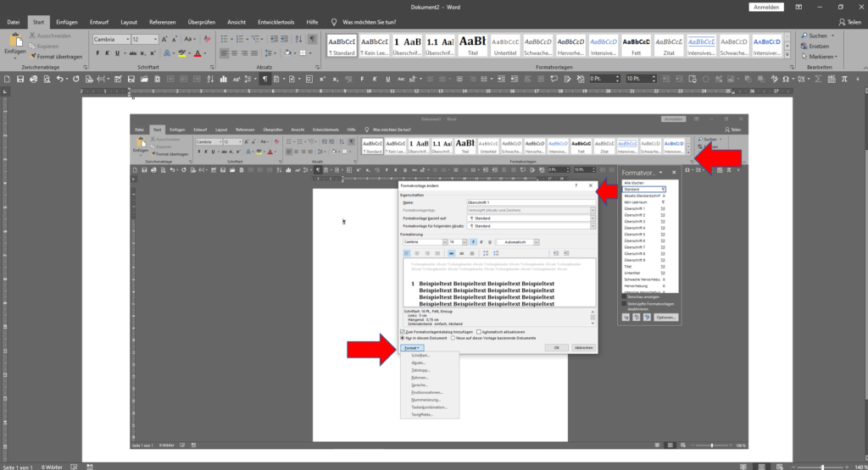Open the Cambria font name dropdown in main ribbon
The width and height of the screenshot is (868, 470).
point(128,39)
